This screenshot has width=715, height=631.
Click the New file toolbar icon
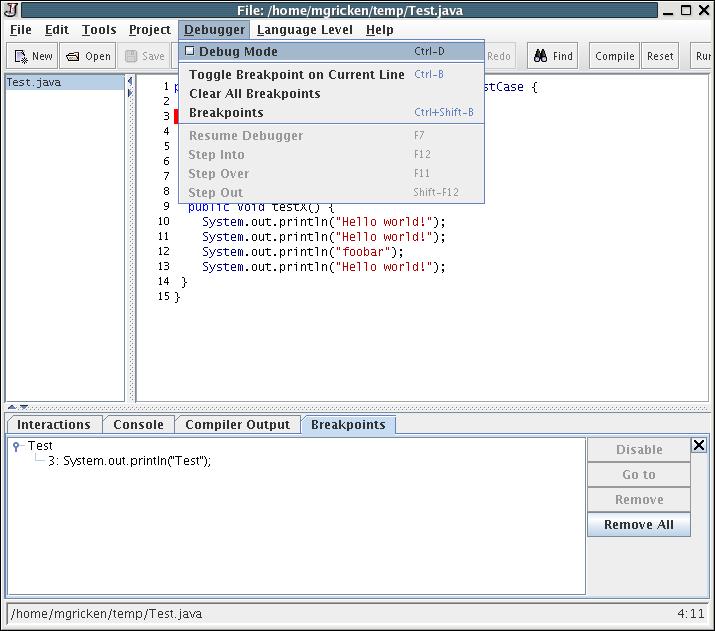(x=21, y=57)
